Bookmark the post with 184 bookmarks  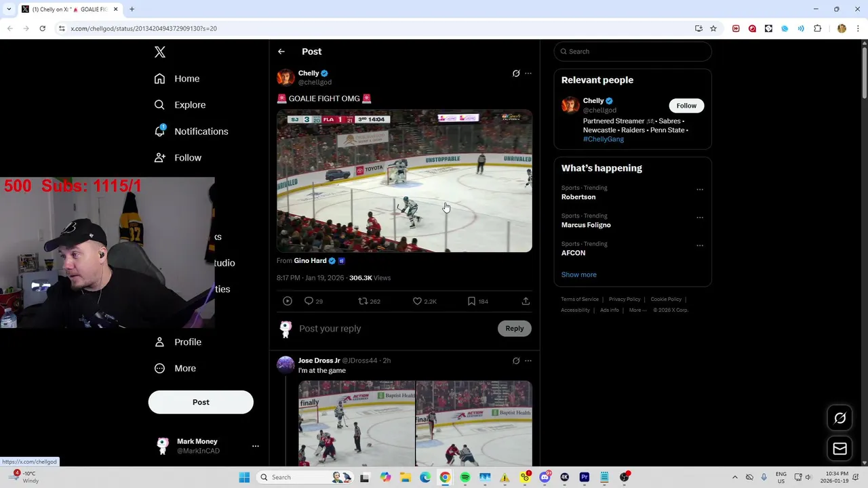tap(477, 301)
